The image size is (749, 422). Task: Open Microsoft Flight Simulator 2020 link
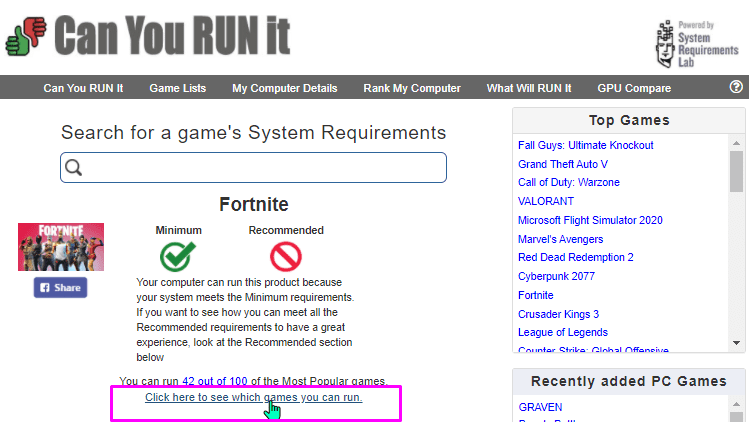tap(590, 220)
